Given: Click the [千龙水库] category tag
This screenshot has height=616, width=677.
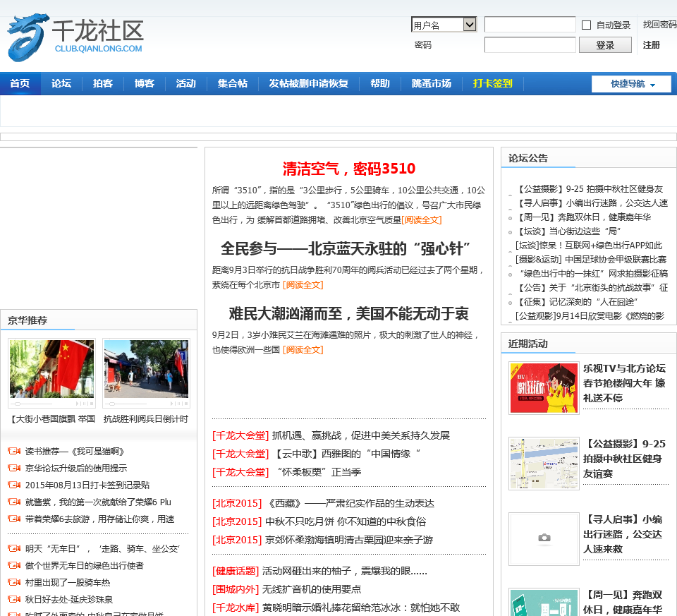Looking at the screenshot, I should (236, 608).
